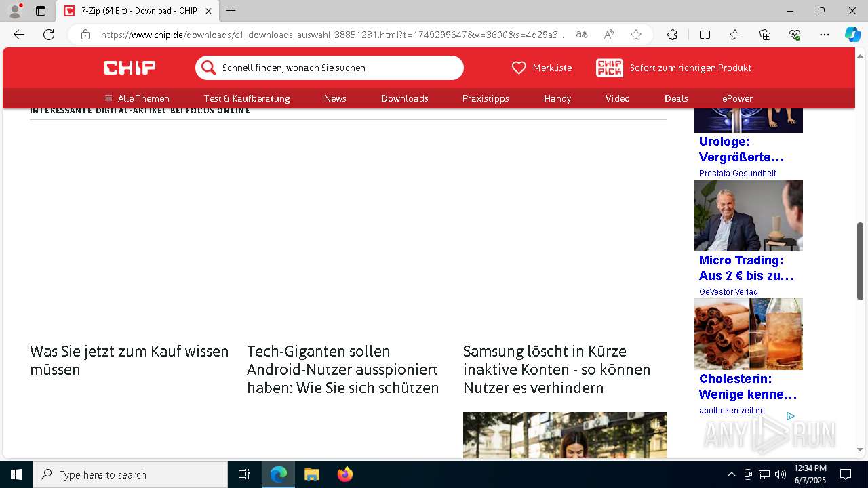The width and height of the screenshot is (868, 488).
Task: Click scrollbar up arrow
Action: coord(860,55)
